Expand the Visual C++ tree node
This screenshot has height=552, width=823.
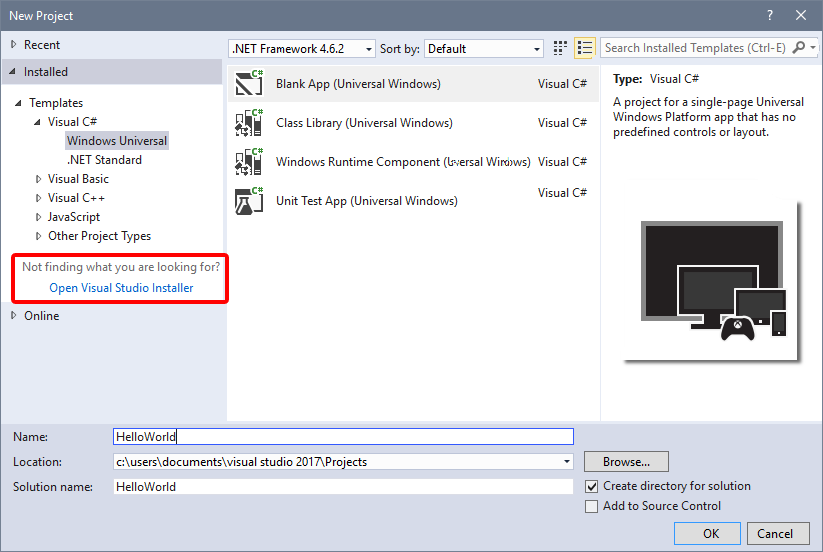pyautogui.click(x=38, y=198)
